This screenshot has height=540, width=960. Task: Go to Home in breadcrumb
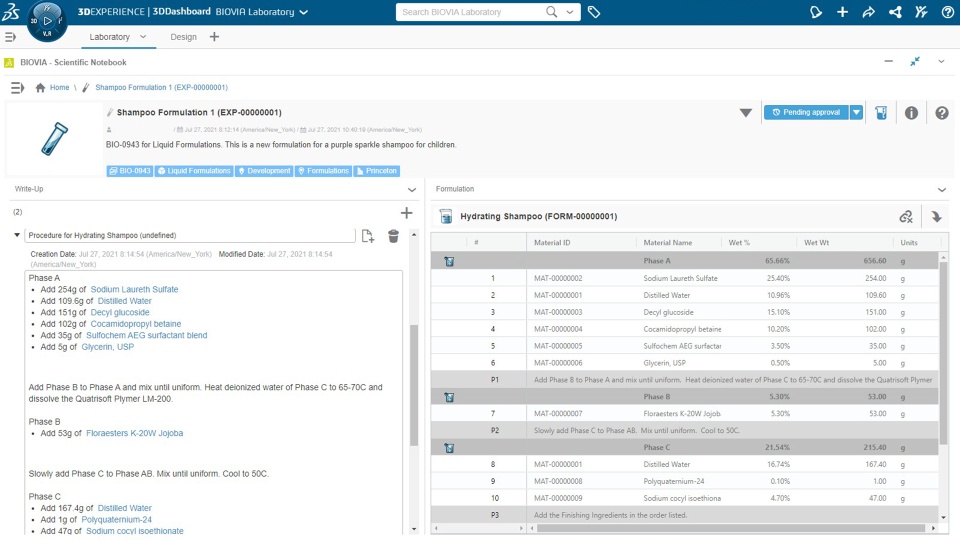tap(59, 88)
